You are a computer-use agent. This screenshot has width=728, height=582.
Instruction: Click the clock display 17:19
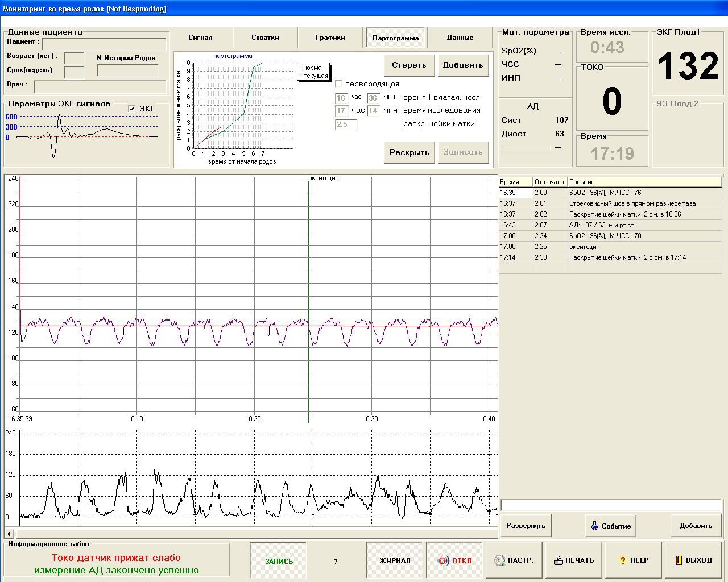(x=612, y=153)
